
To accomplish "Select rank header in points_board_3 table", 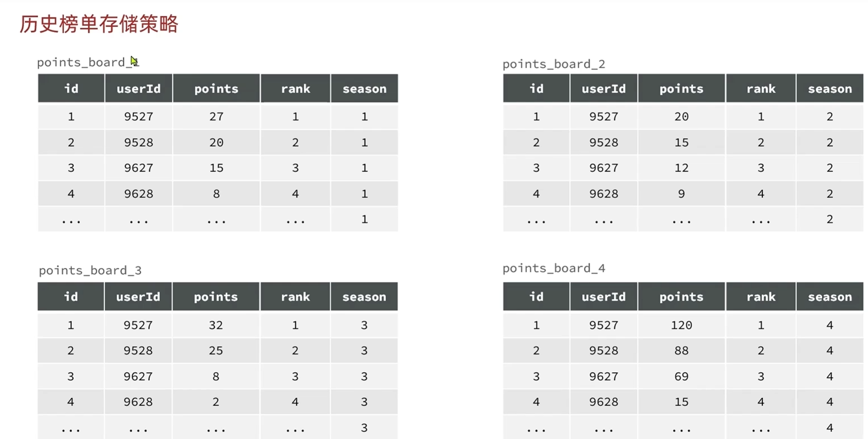I will click(295, 297).
